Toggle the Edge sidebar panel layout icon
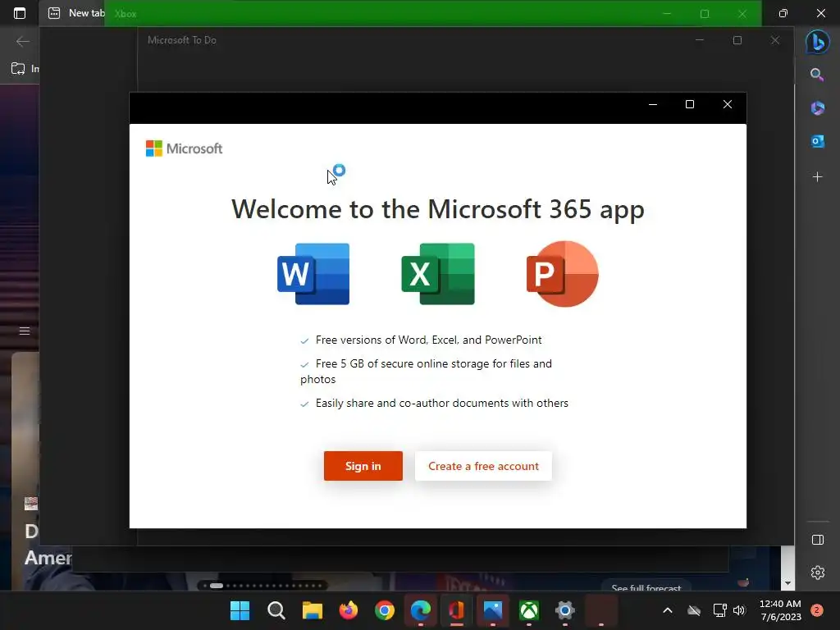This screenshot has height=630, width=840. pos(818,540)
